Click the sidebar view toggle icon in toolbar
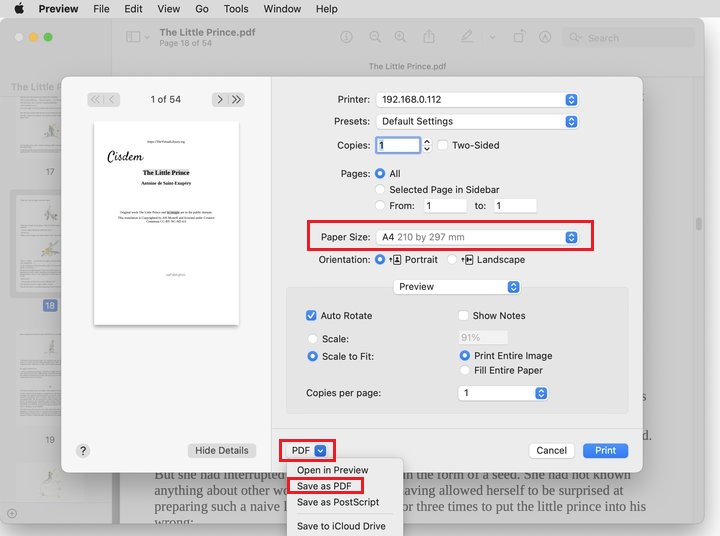The width and height of the screenshot is (720, 536). 133,37
